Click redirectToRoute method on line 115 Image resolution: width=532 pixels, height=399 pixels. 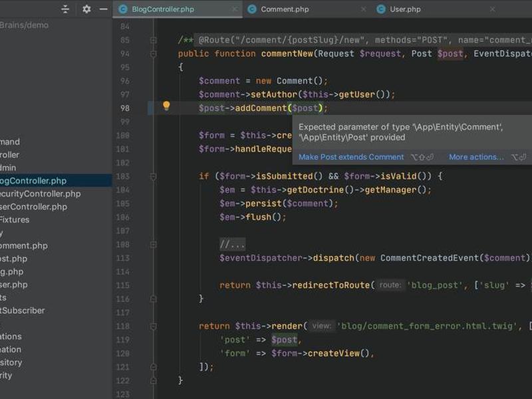coord(331,285)
